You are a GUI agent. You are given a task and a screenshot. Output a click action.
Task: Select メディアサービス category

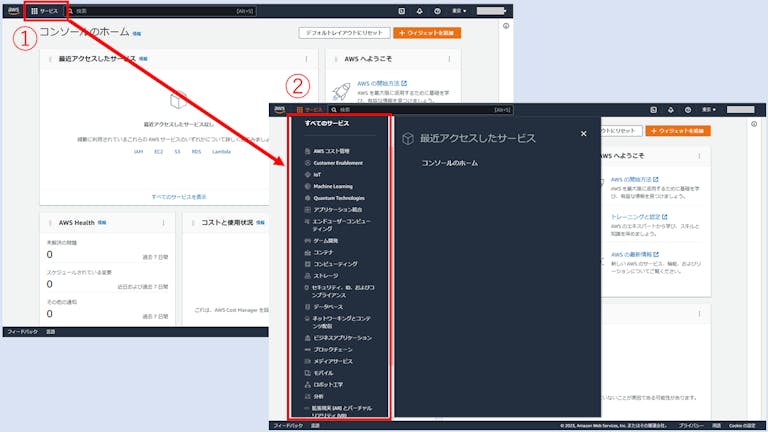point(329,361)
